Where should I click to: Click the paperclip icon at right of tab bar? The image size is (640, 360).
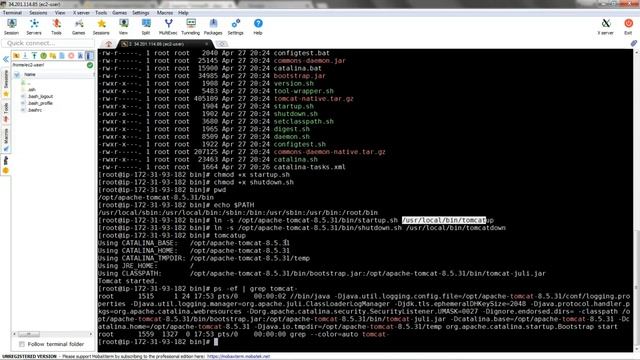click(x=633, y=43)
